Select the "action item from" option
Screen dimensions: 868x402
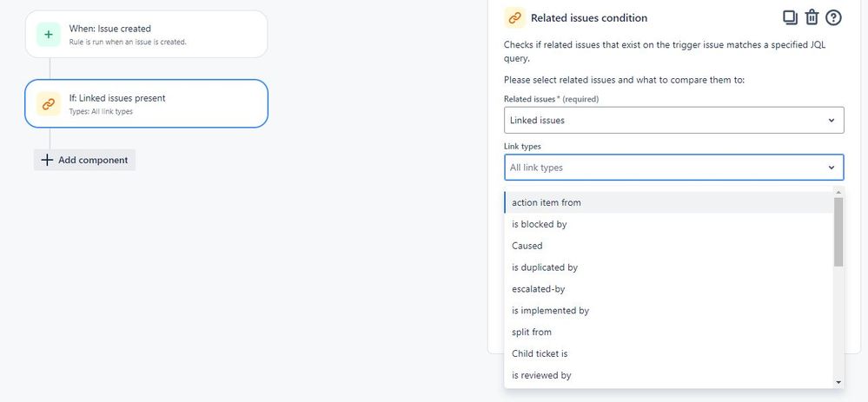coord(669,202)
